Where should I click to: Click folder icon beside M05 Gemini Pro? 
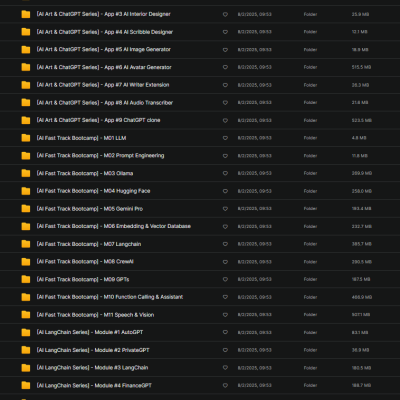tap(26, 208)
